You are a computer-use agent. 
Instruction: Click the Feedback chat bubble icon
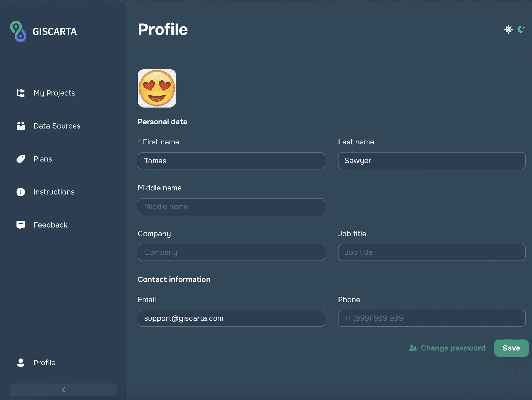pos(21,225)
